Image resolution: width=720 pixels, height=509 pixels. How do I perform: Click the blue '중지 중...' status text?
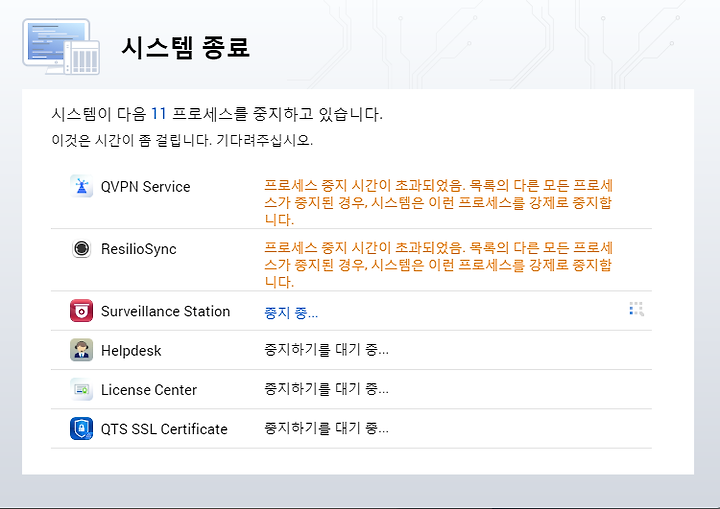(x=291, y=313)
